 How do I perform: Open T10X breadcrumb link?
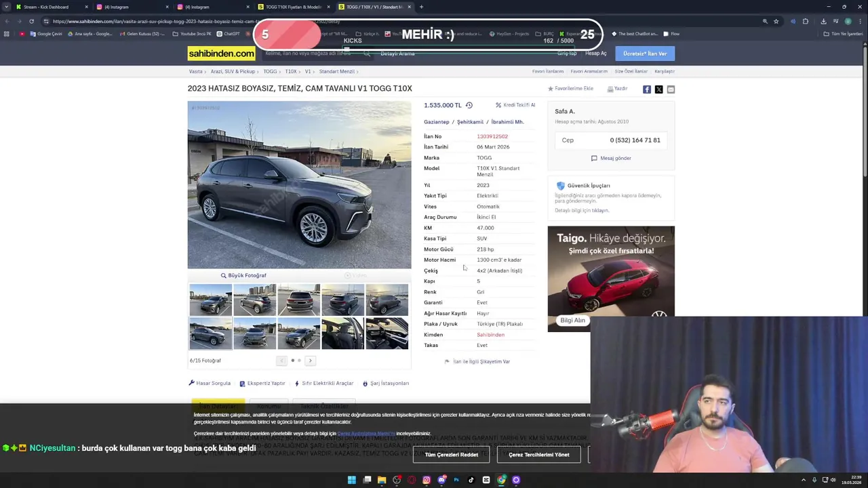pyautogui.click(x=291, y=71)
